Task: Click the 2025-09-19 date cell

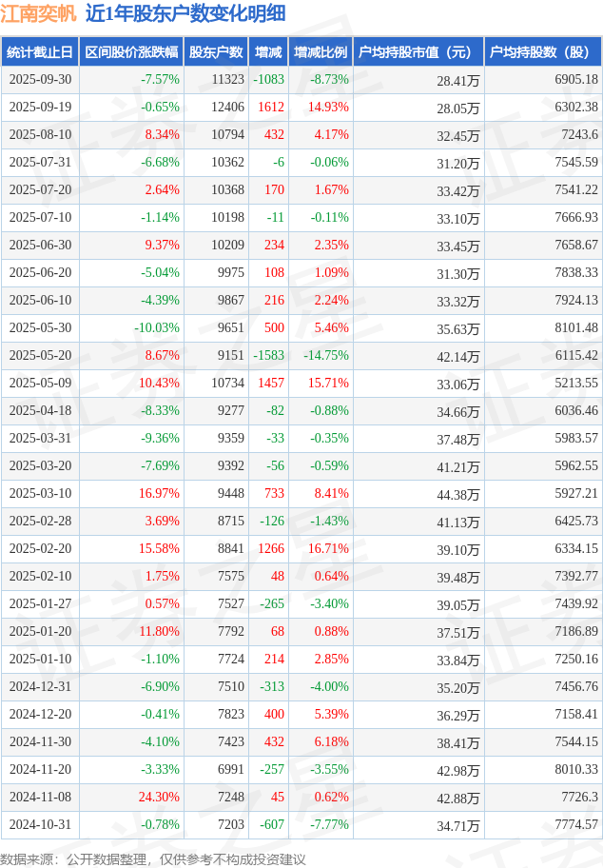Action: point(39,108)
